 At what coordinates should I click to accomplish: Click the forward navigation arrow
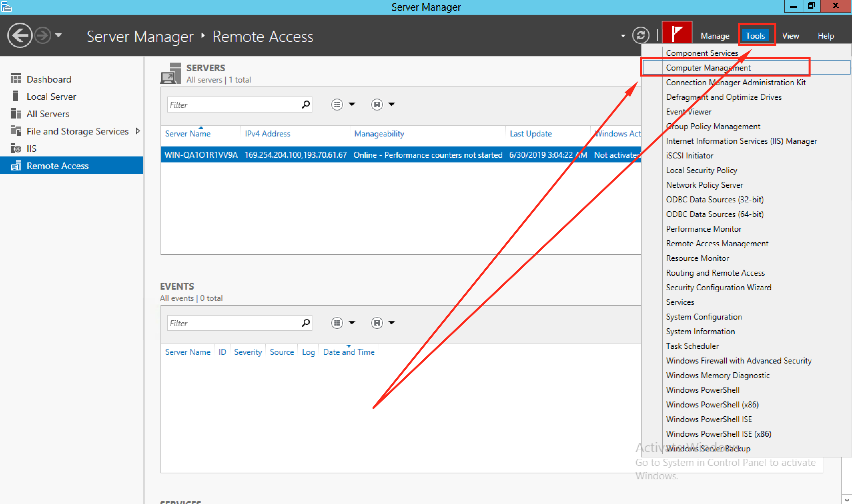pos(43,35)
